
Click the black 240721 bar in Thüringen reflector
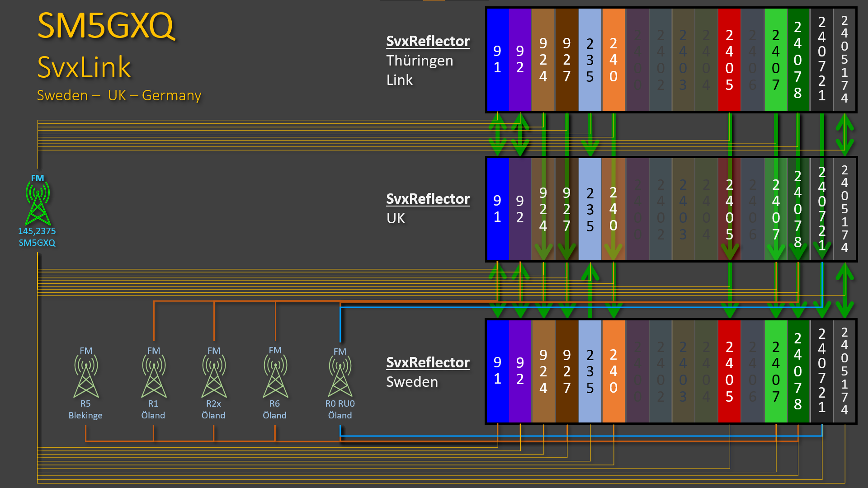tap(822, 60)
